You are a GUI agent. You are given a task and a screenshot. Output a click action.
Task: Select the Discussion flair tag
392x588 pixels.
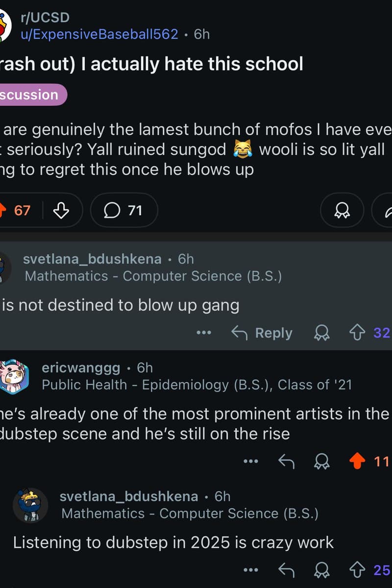coord(30,95)
